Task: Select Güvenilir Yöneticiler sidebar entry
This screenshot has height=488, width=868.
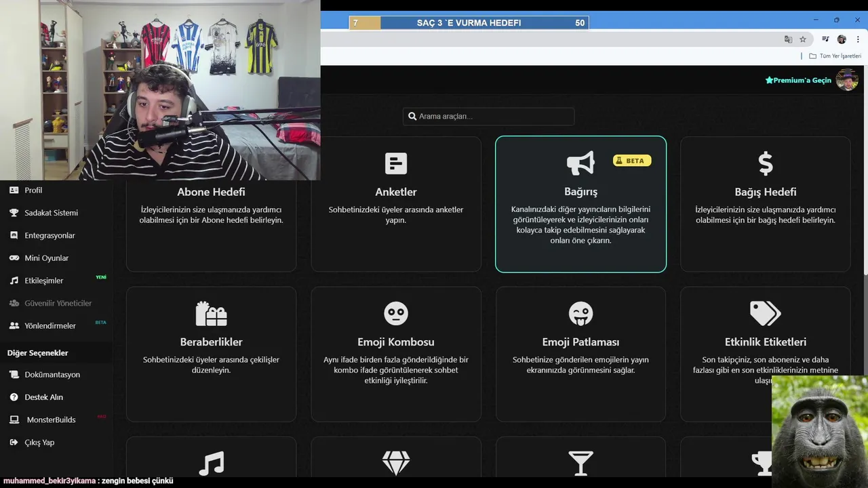Action: [x=58, y=303]
